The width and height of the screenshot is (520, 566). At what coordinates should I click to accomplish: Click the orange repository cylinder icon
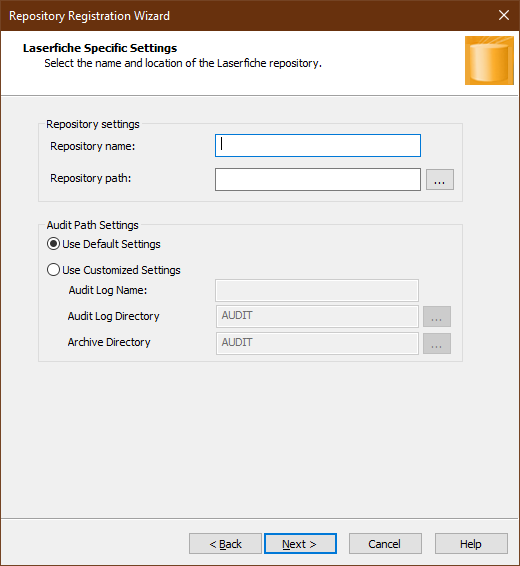click(489, 60)
